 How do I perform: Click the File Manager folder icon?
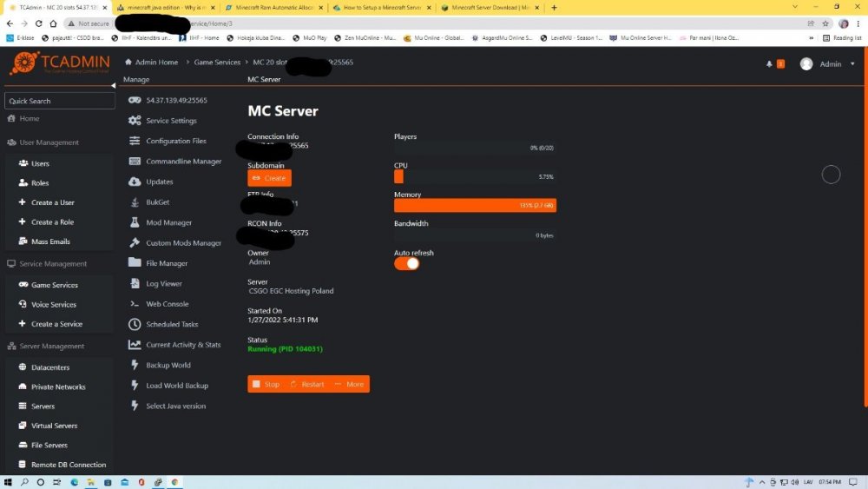point(135,262)
